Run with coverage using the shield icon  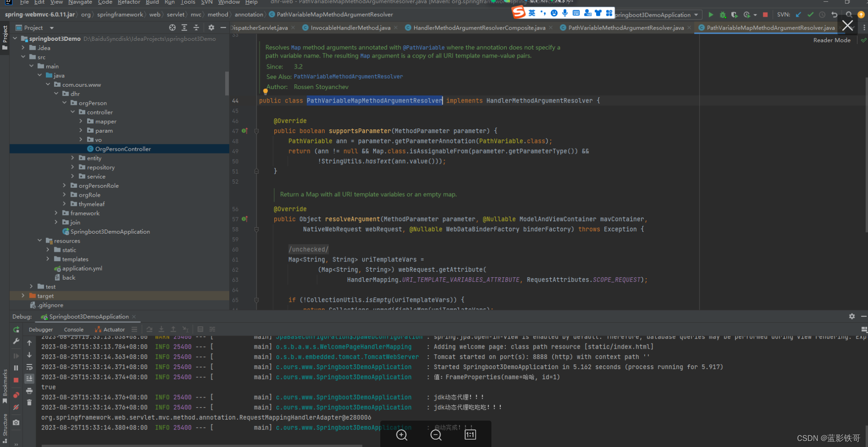pyautogui.click(x=734, y=15)
